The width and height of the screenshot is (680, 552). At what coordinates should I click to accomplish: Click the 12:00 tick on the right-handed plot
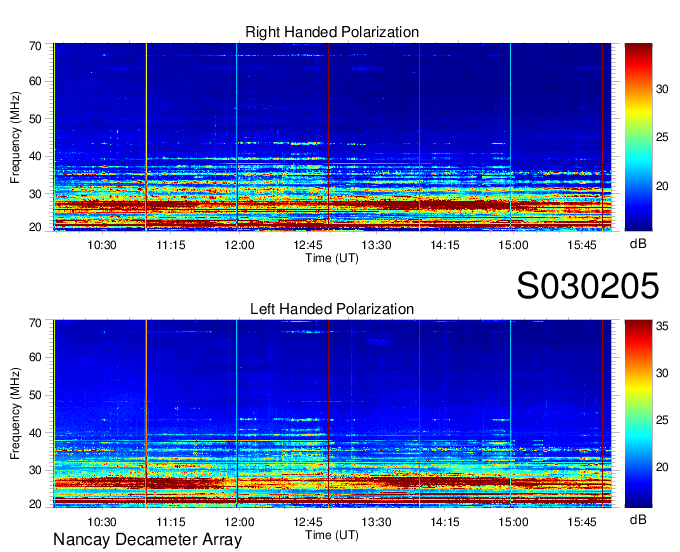pos(239,245)
